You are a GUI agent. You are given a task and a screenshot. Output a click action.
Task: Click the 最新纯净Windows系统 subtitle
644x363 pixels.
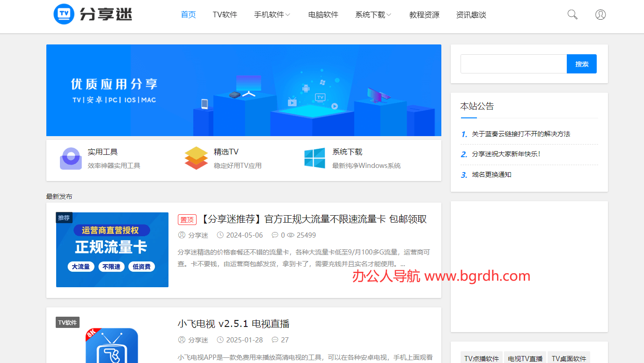point(366,166)
